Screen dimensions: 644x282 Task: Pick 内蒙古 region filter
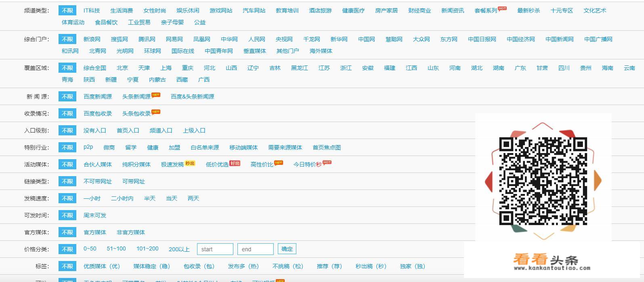(x=157, y=80)
